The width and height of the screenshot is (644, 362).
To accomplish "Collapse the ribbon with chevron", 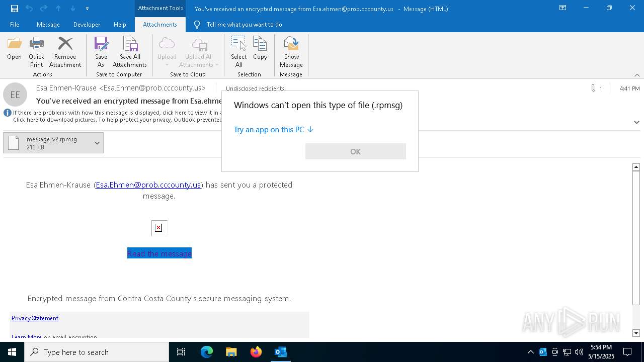I will [637, 75].
